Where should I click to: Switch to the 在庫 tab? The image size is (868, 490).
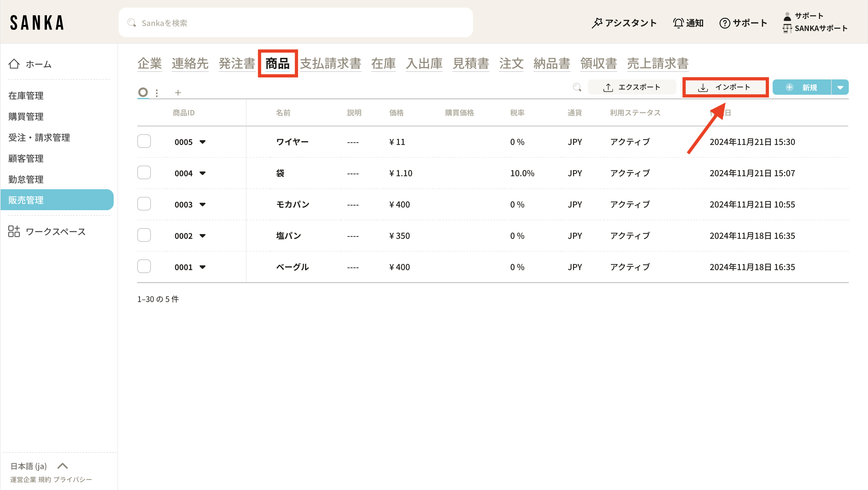coord(383,63)
